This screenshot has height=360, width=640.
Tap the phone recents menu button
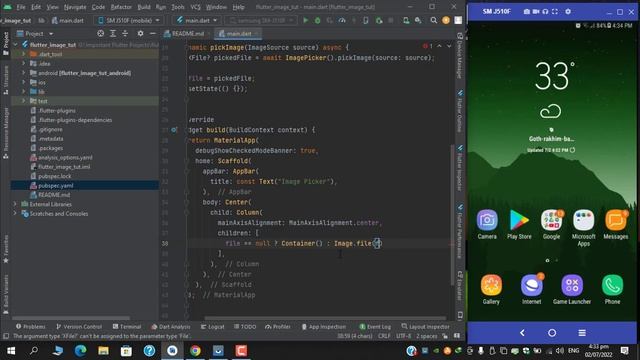pyautogui.click(x=582, y=333)
